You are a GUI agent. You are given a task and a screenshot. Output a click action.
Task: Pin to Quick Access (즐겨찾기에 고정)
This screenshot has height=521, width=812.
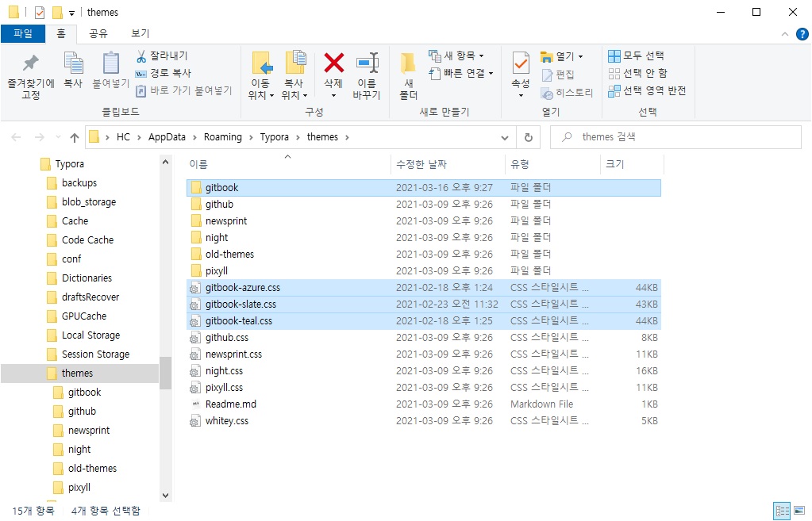coord(30,77)
